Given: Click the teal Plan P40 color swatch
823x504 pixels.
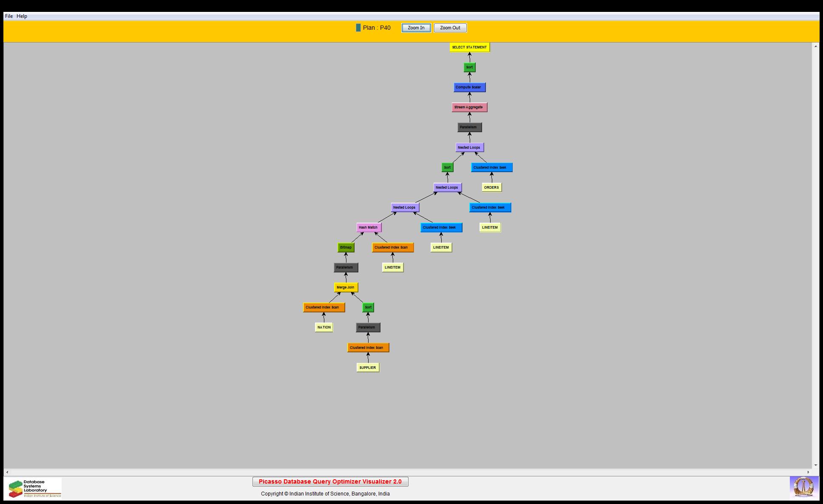Looking at the screenshot, I should [358, 28].
